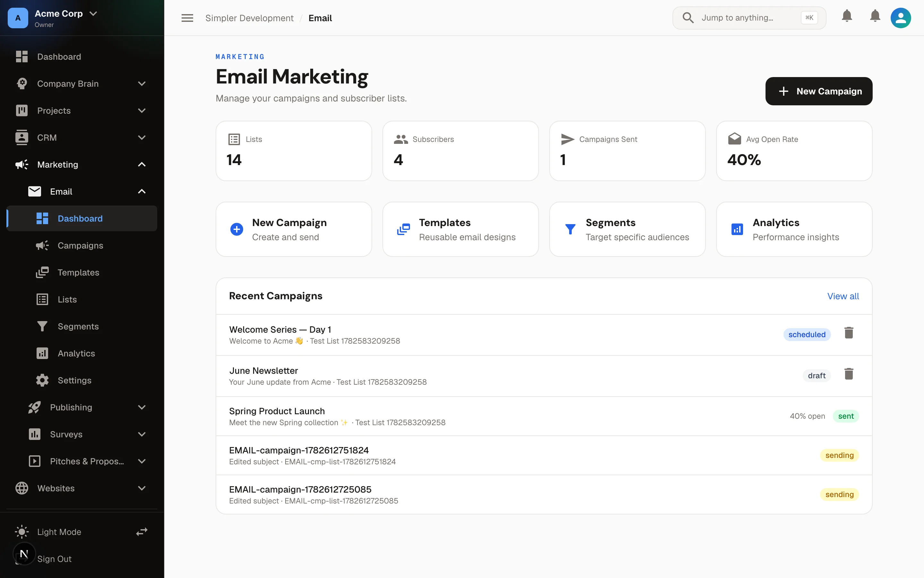Click the first notification bell icon

(847, 16)
